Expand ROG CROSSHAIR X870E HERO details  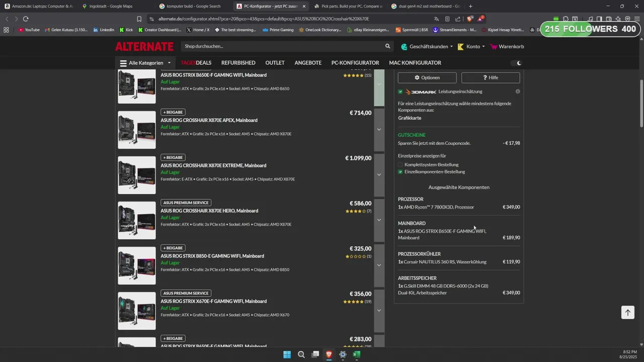pos(379,220)
